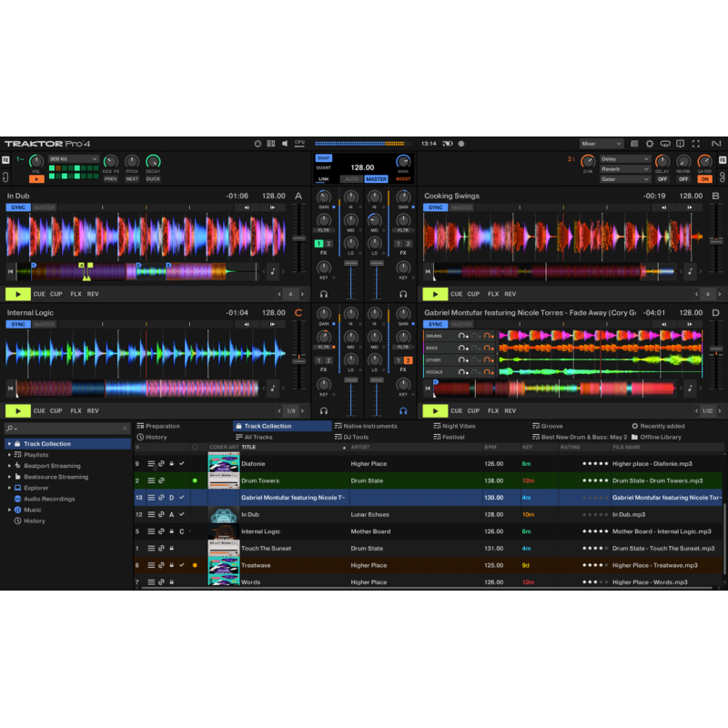Click the speaker audio indicator in the header

tap(285, 144)
